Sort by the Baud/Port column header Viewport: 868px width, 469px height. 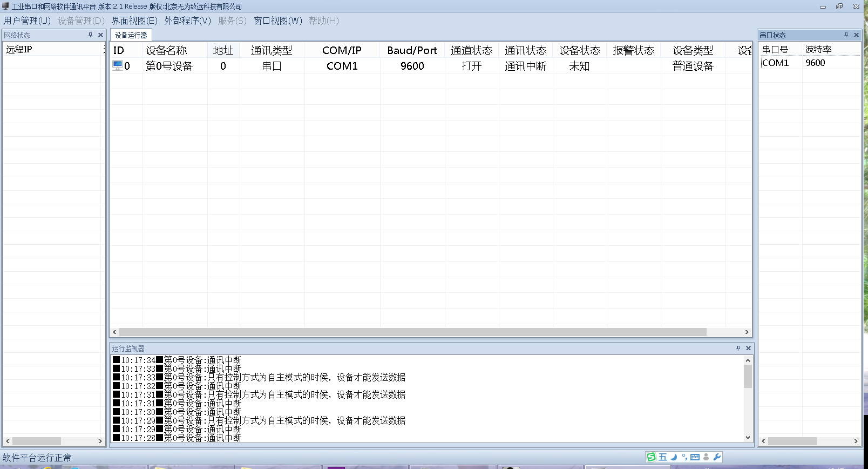412,50
